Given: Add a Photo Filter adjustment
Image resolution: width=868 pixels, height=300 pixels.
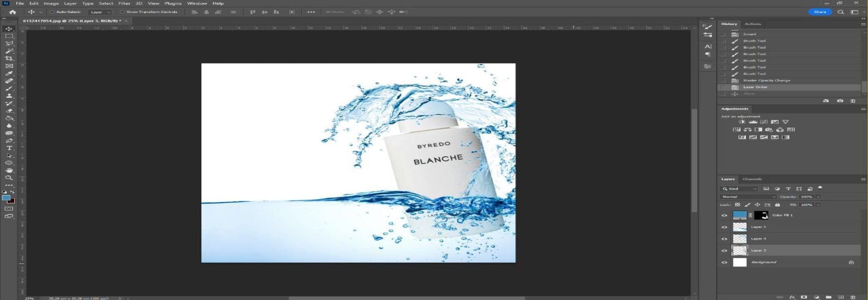Looking at the screenshot, I should tap(769, 130).
